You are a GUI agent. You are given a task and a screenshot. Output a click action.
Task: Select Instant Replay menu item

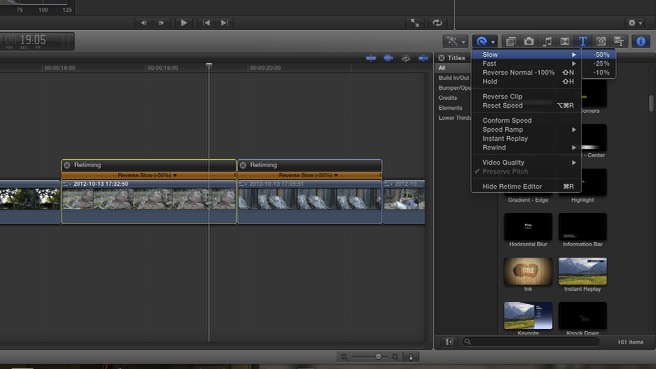point(526,138)
